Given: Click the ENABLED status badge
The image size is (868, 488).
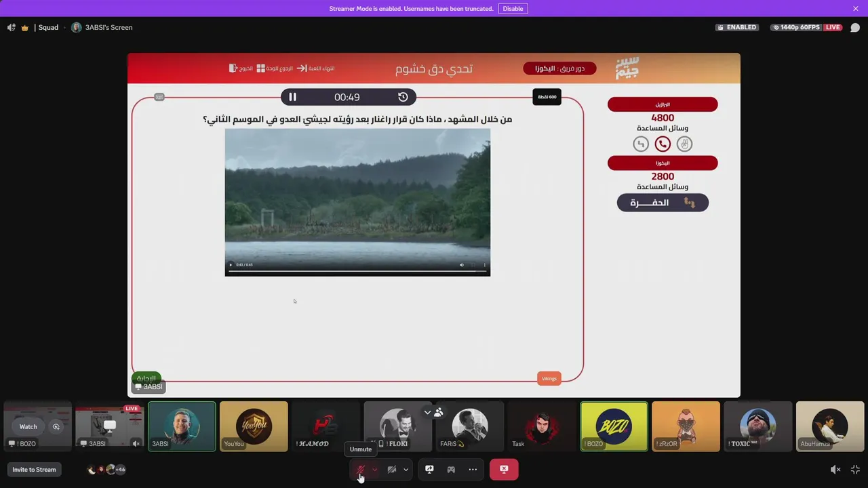Looking at the screenshot, I should coord(736,28).
